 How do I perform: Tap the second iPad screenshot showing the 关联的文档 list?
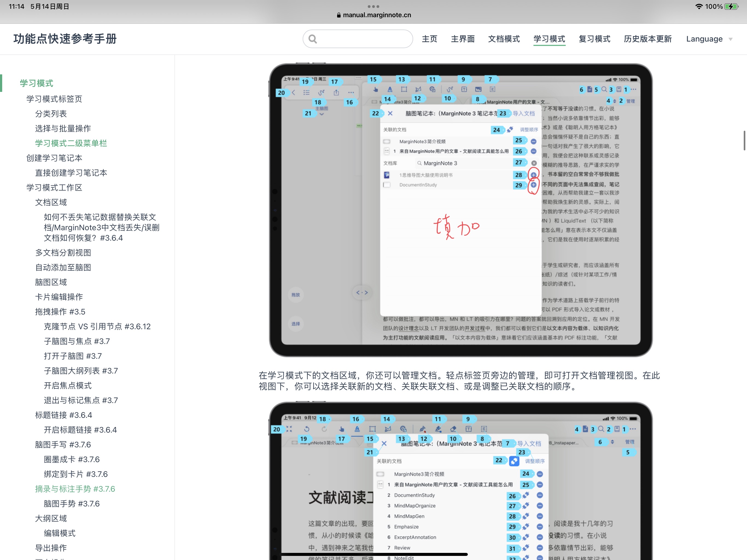[461, 481]
